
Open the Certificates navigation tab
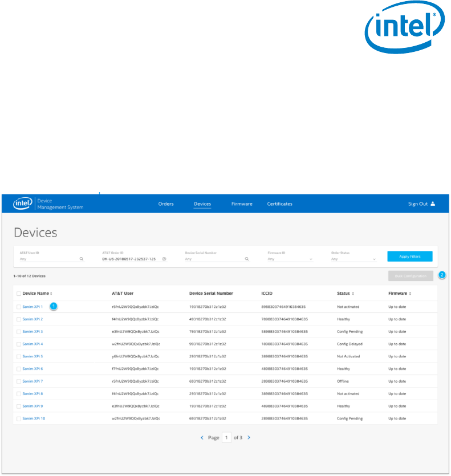(x=280, y=204)
